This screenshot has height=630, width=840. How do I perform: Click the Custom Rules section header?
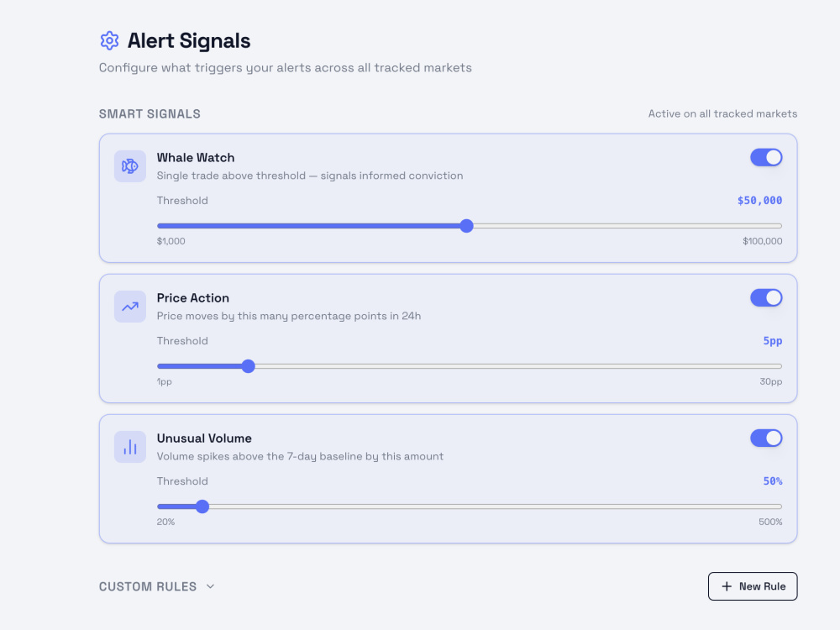coord(148,586)
